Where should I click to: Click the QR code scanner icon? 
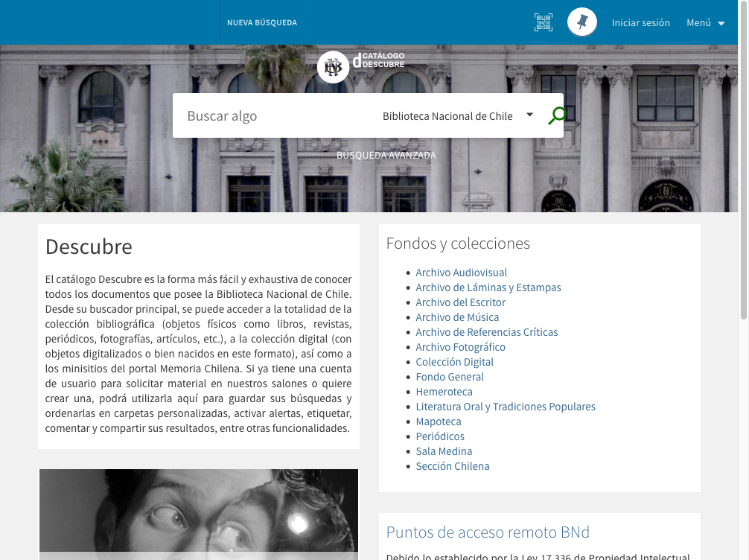point(544,22)
